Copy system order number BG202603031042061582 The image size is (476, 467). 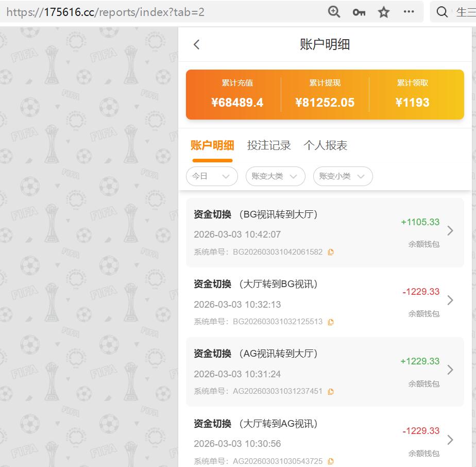click(330, 252)
